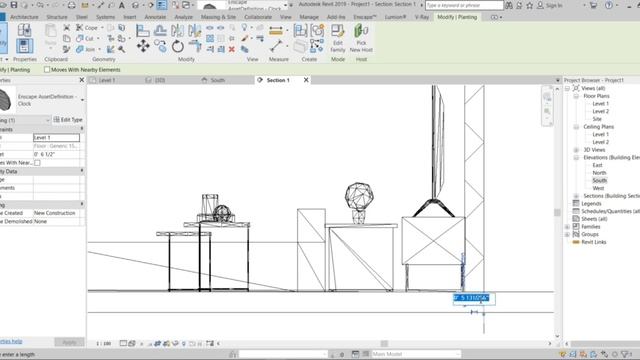
Task: Click the Cope geometry tool
Action: click(x=87, y=28)
